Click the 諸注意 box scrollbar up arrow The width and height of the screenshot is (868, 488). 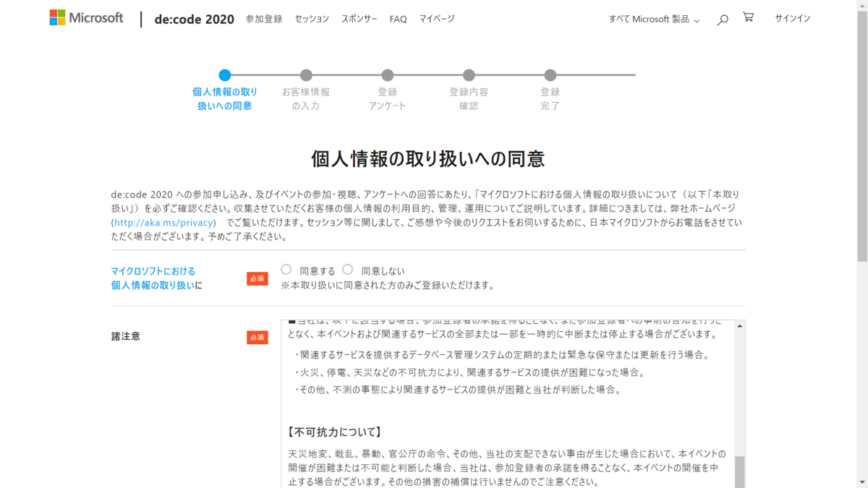(x=740, y=326)
